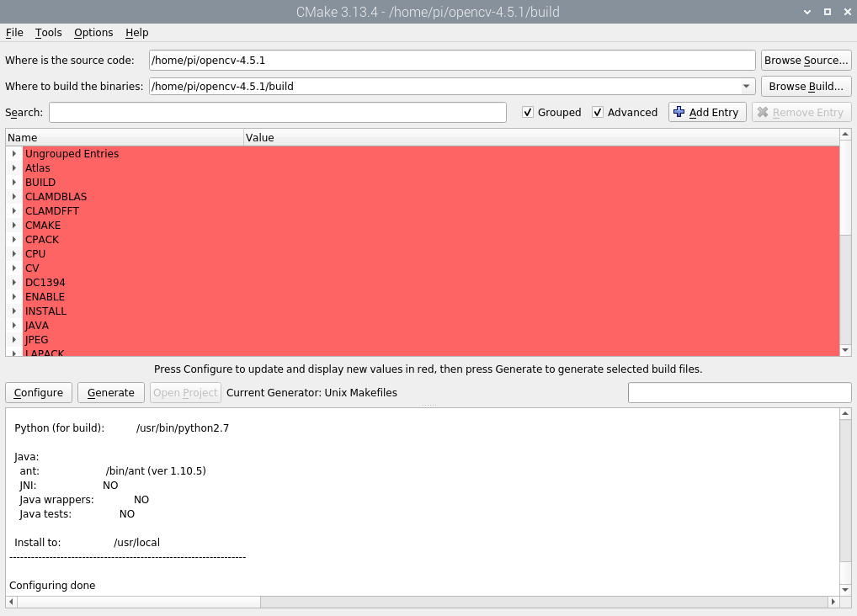This screenshot has height=616, width=857.
Task: Click the output log scroll-up arrow
Action: 845,414
